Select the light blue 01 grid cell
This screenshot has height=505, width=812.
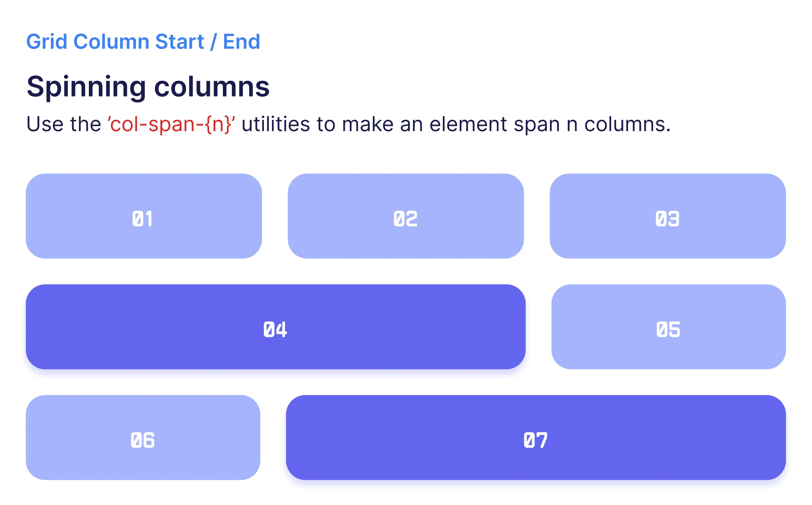144,216
